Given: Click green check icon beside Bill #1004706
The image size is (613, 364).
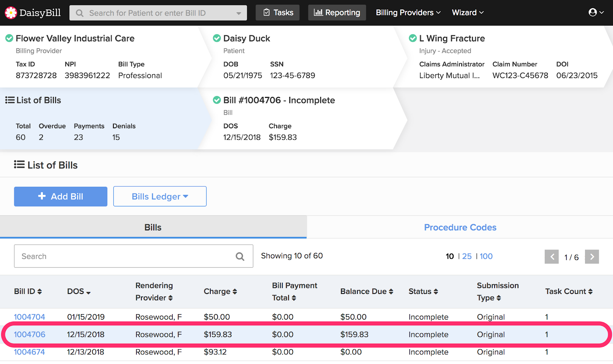Looking at the screenshot, I should [217, 100].
